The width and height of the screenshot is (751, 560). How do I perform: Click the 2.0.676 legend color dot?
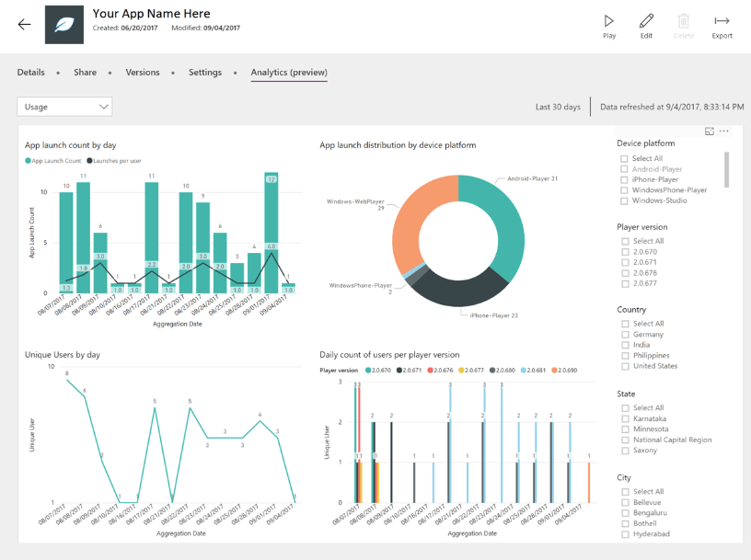pyautogui.click(x=430, y=371)
